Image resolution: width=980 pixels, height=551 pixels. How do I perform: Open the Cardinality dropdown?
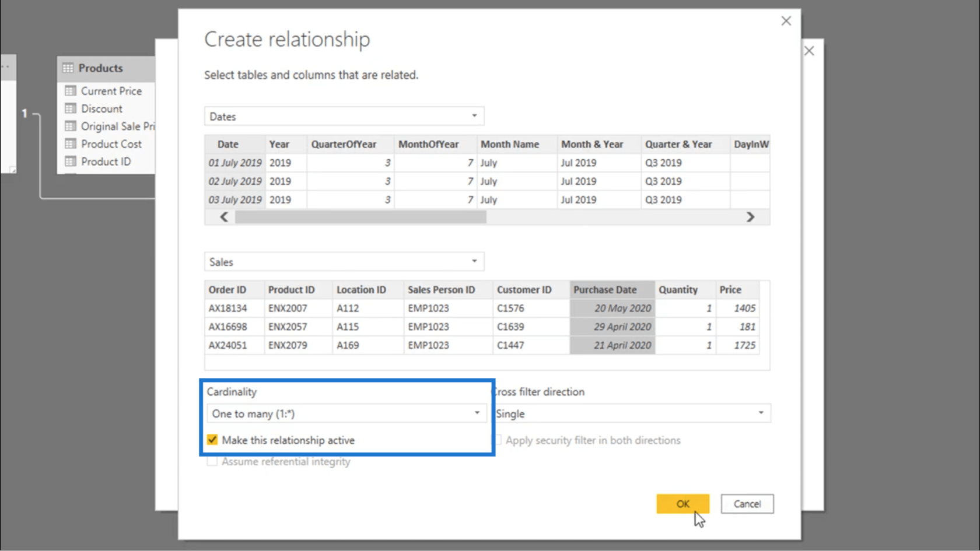click(346, 413)
